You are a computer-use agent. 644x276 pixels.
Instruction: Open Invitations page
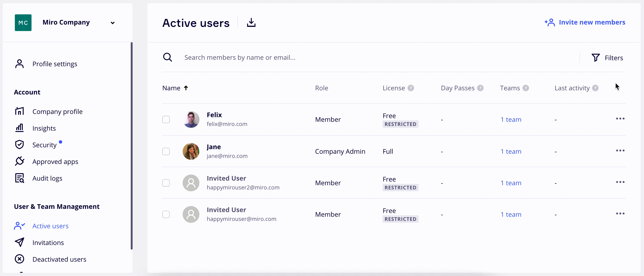coord(48,242)
